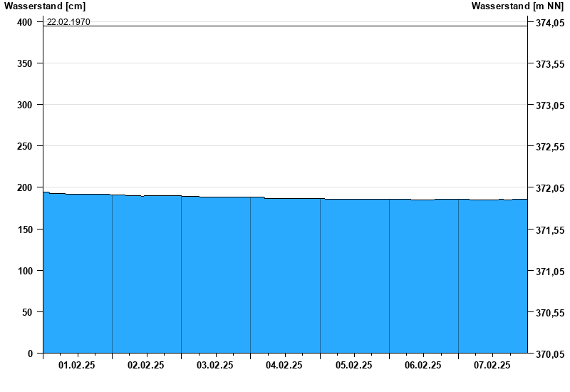The height and width of the screenshot is (392, 570).
Task: Click the 01.02.25 date label
Action: [x=77, y=366]
